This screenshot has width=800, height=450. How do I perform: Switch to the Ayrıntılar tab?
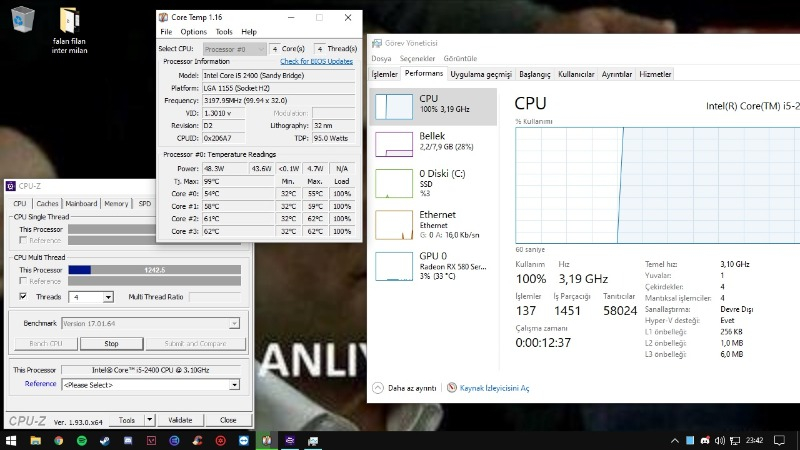(x=616, y=74)
